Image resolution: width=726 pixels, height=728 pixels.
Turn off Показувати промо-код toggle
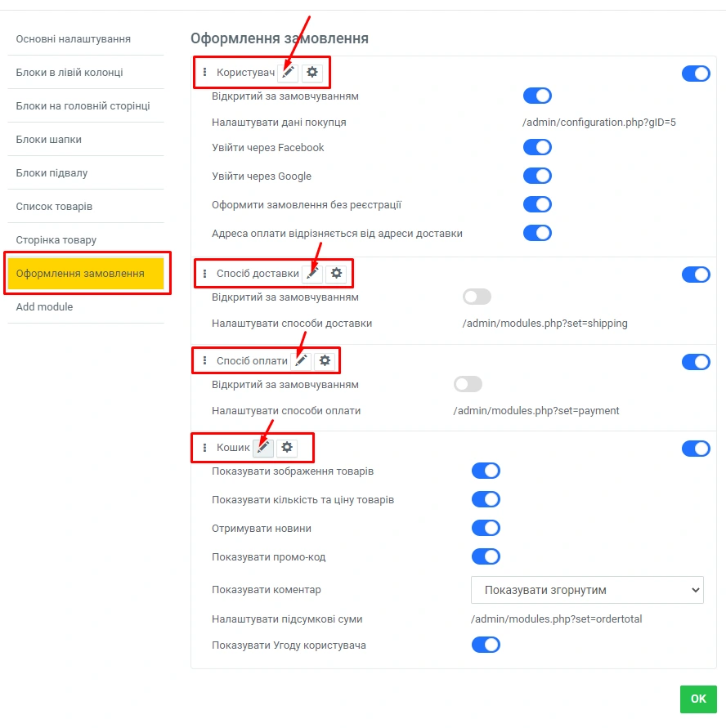(x=486, y=556)
